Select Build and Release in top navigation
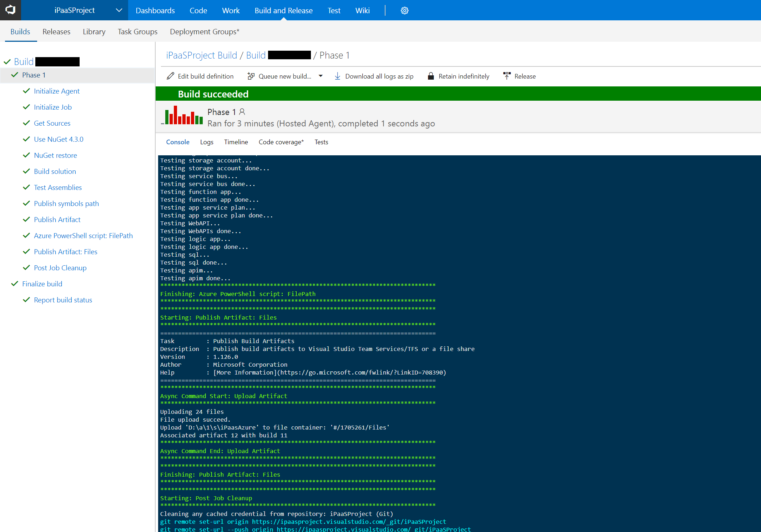Viewport: 761px width, 532px height. (284, 11)
